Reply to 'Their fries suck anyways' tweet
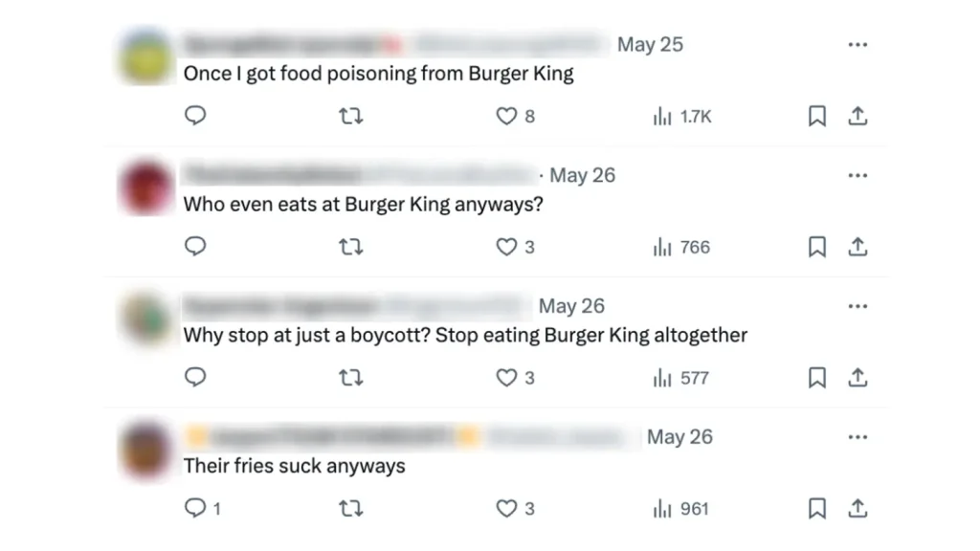This screenshot has height=551, width=980. point(197,509)
